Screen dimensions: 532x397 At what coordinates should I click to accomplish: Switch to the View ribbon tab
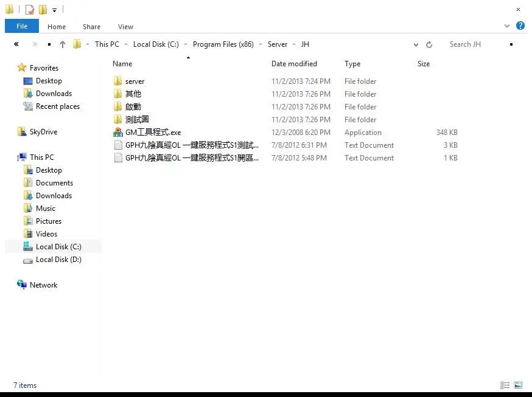click(x=125, y=27)
